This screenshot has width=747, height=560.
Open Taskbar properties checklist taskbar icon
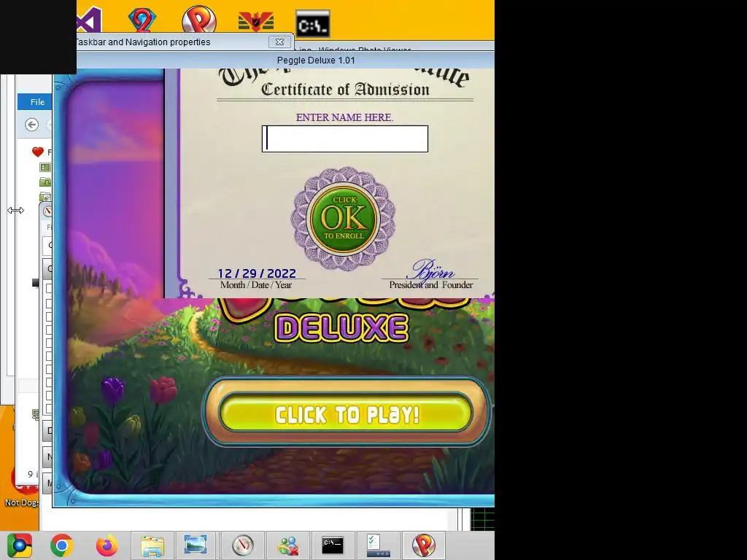point(379,545)
